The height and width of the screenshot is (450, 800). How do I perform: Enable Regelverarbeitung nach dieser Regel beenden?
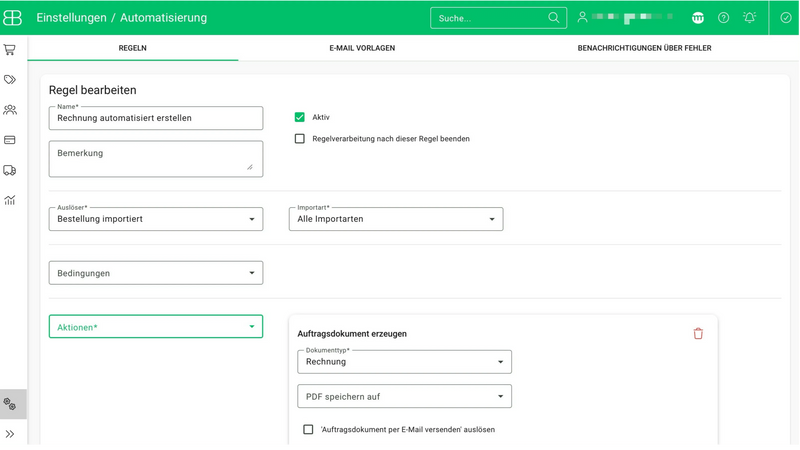click(x=299, y=139)
